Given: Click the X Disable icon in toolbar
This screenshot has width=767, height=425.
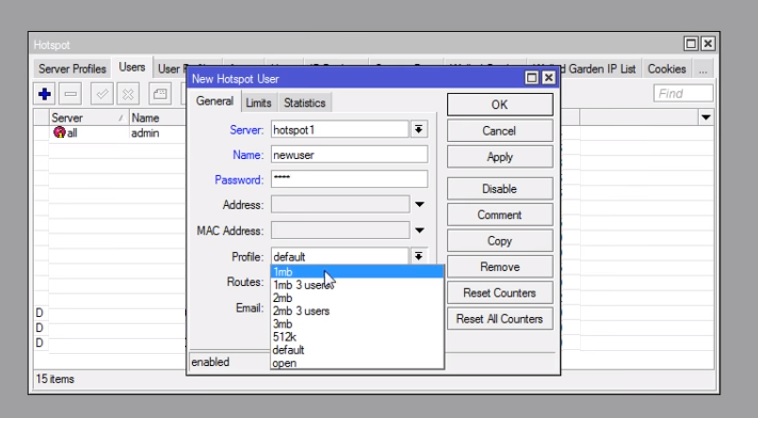Looking at the screenshot, I should 129,93.
